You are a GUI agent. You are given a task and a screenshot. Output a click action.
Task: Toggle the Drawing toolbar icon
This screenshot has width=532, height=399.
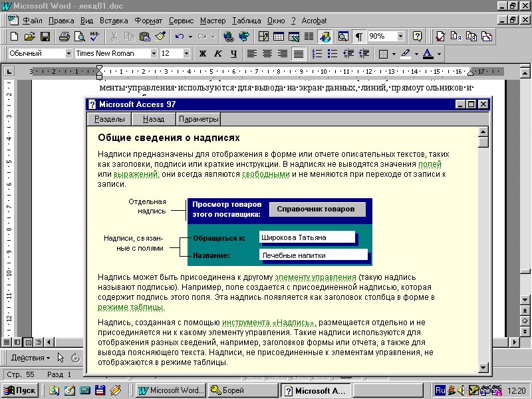(x=325, y=37)
